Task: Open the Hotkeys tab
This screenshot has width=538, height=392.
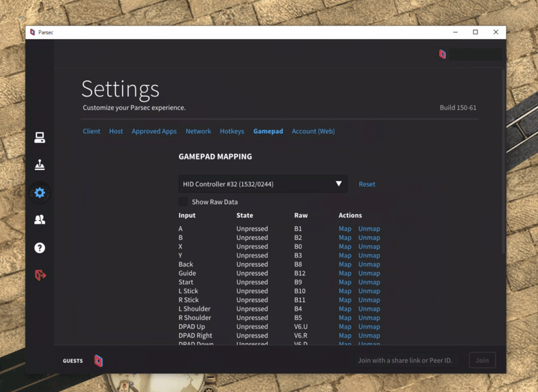Action: click(232, 131)
